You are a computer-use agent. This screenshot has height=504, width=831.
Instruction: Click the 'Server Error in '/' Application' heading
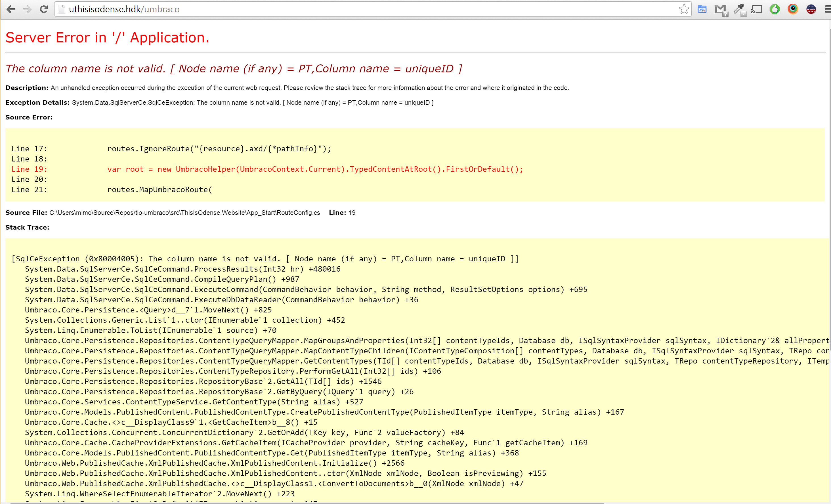click(107, 37)
